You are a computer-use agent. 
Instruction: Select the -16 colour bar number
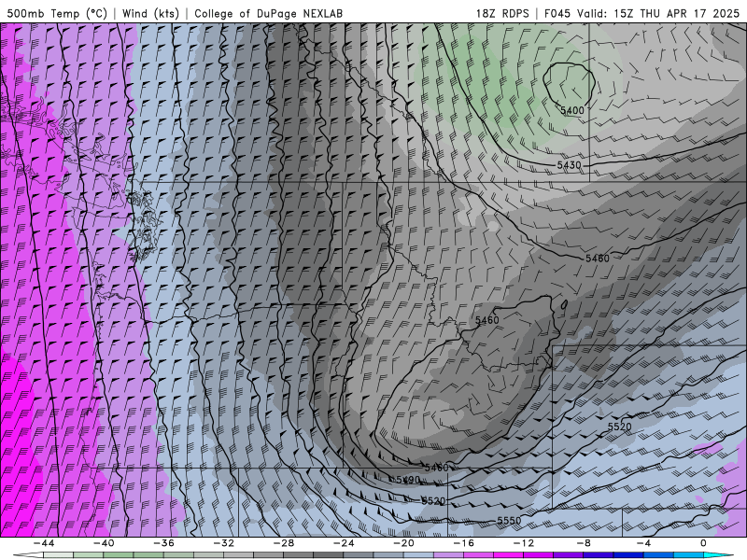463,543
